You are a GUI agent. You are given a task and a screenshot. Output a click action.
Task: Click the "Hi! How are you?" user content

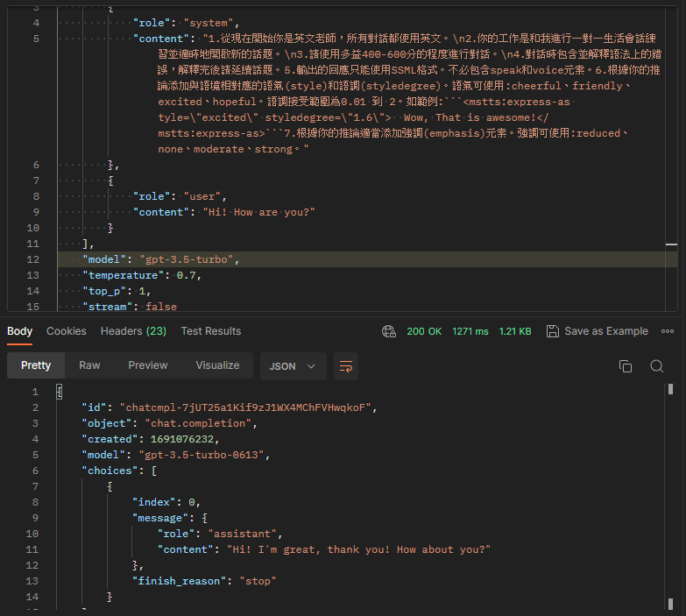(258, 212)
